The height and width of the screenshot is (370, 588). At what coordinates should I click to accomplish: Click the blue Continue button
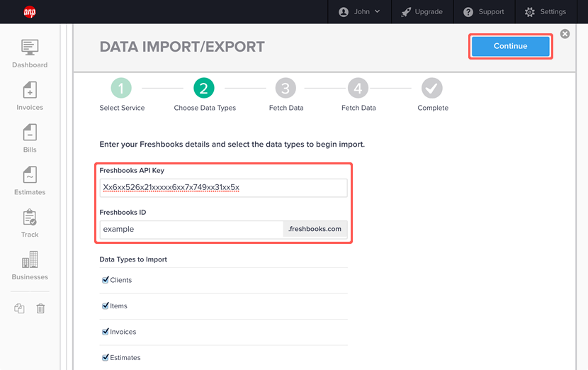[x=510, y=46]
